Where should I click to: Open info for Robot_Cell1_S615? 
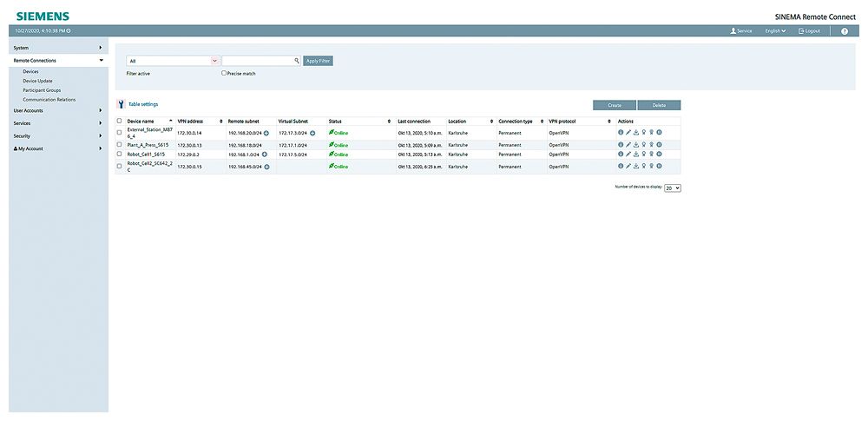click(621, 154)
